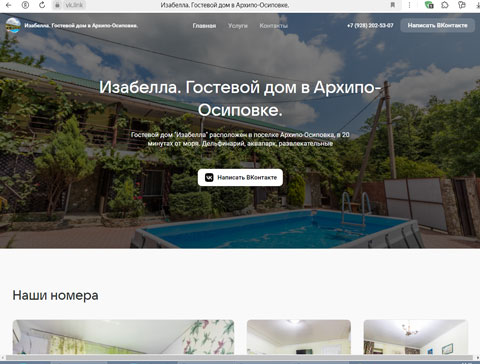Click the vk.link domain in address bar

(x=74, y=5)
